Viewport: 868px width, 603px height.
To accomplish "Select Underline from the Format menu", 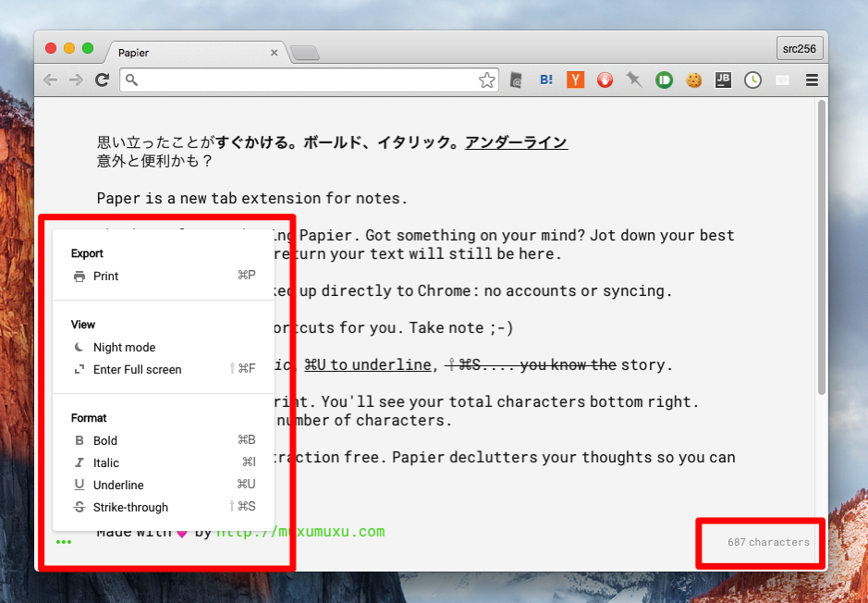I will [x=164, y=485].
